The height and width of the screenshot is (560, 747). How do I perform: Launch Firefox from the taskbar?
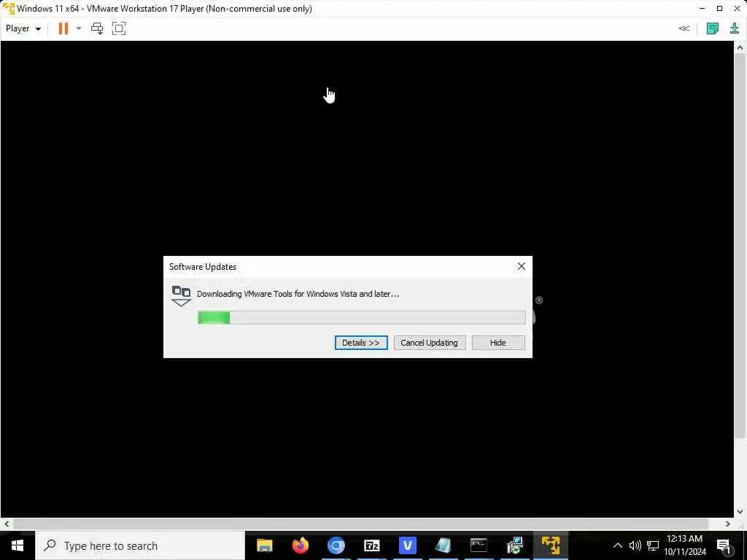pos(300,545)
